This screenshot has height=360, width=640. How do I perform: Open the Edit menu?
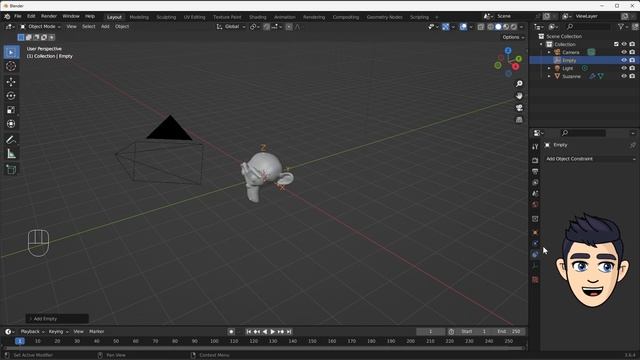tap(31, 16)
